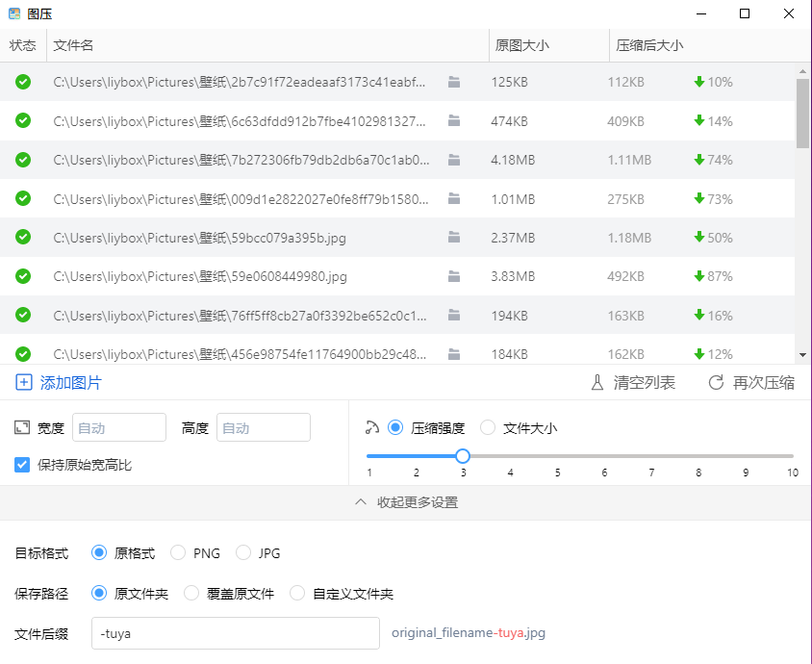The image size is (812, 664).
Task: Click green status check for 456e98754 row
Action: click(23, 354)
